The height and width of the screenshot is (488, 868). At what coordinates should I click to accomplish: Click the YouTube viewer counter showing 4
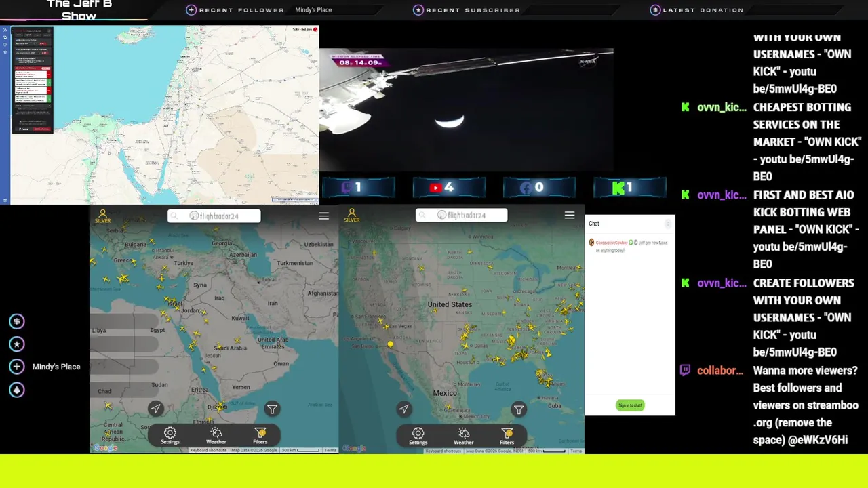[449, 188]
